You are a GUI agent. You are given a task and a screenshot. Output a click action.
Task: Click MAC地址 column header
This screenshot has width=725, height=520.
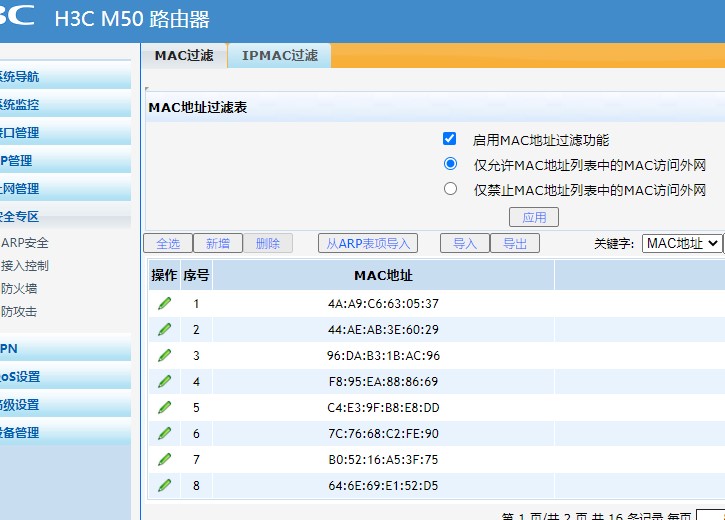point(383,275)
